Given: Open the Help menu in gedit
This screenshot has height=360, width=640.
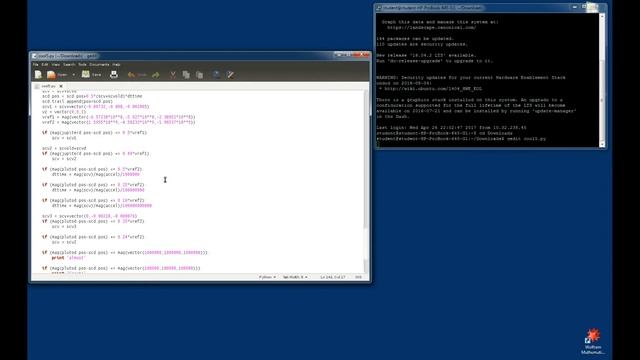Looking at the screenshot, I should tap(116, 64).
